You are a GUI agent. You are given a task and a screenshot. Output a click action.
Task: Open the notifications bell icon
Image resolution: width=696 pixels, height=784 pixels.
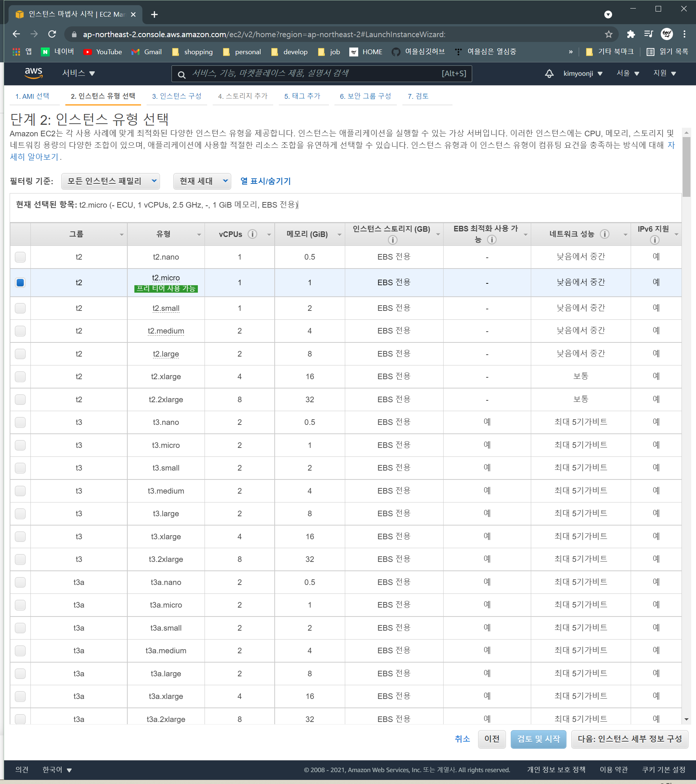point(549,73)
